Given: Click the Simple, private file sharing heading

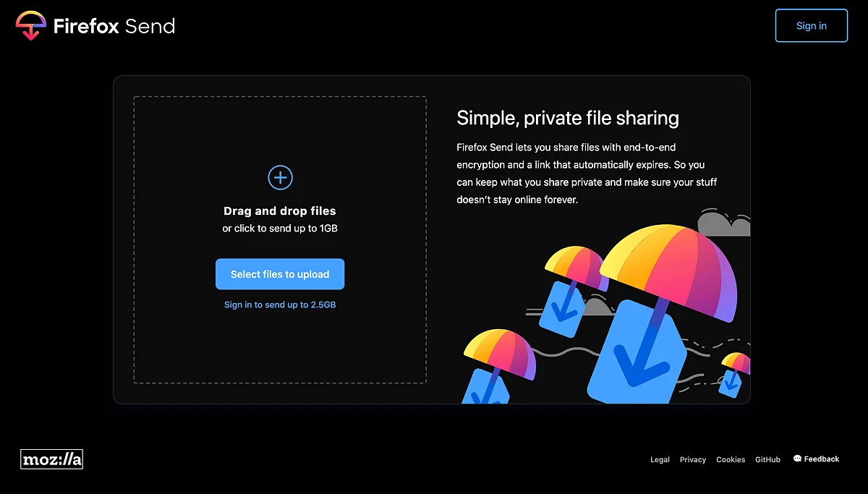Looking at the screenshot, I should tap(568, 118).
